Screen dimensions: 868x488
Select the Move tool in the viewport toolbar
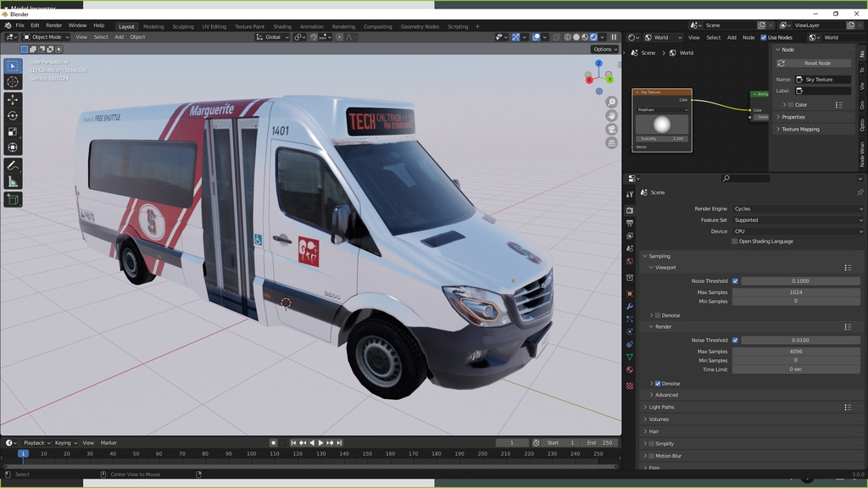pyautogui.click(x=12, y=98)
